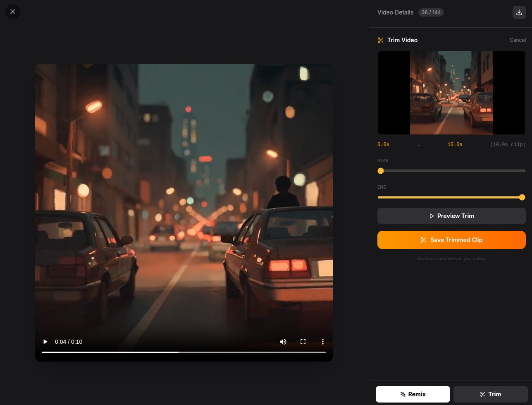
Task: Click the 0:04 / 0:10 playback time
Action: pyautogui.click(x=69, y=342)
